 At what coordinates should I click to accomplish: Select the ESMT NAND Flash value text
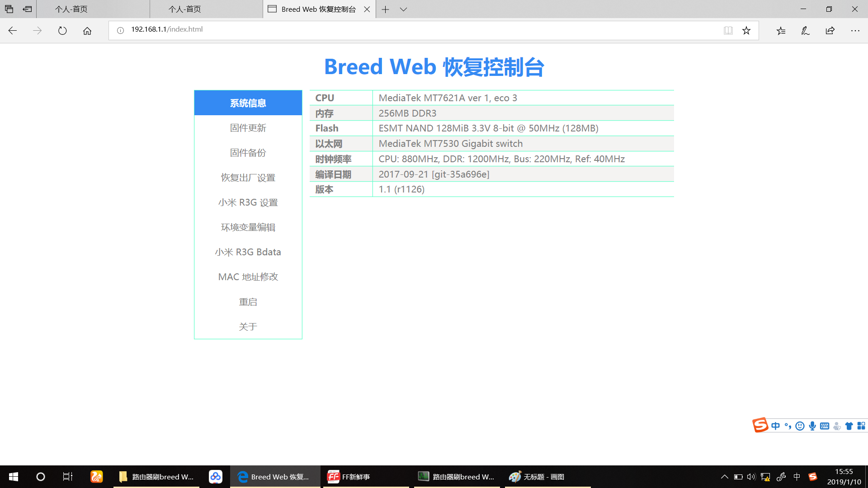[488, 128]
